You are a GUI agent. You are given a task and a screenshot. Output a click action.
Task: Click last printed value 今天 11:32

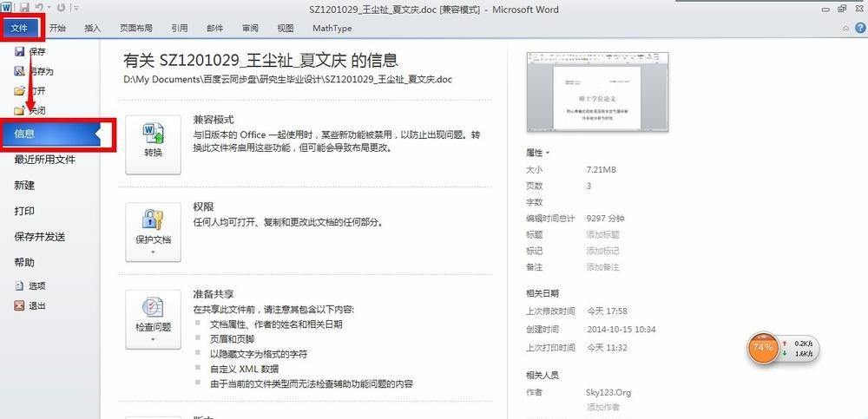pos(607,348)
